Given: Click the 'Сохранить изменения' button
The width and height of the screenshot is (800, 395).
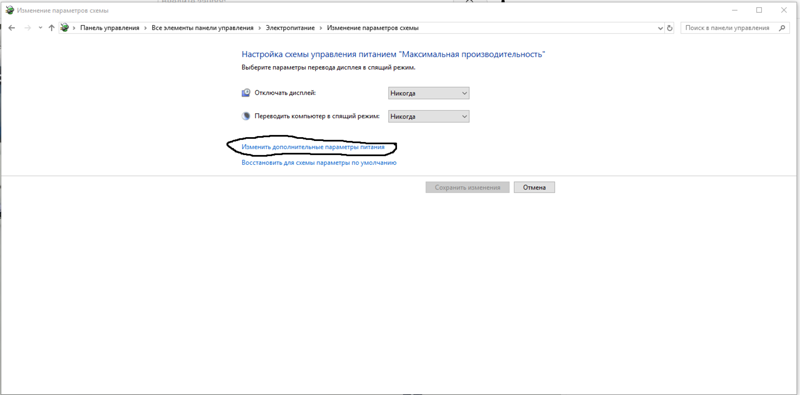Looking at the screenshot, I should (467, 187).
